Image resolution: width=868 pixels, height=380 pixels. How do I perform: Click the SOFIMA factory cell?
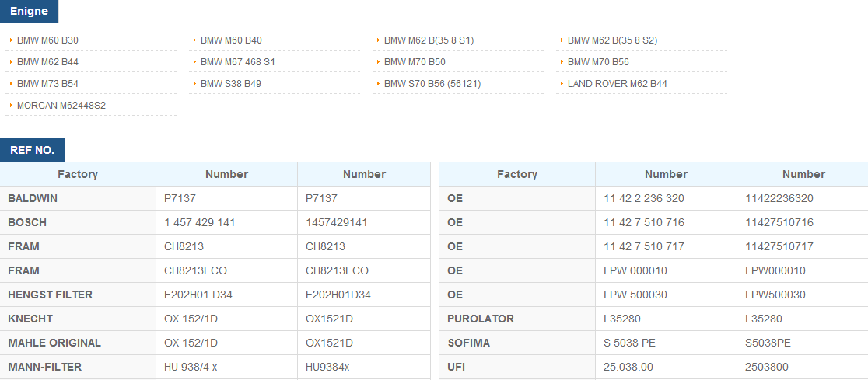(517, 343)
